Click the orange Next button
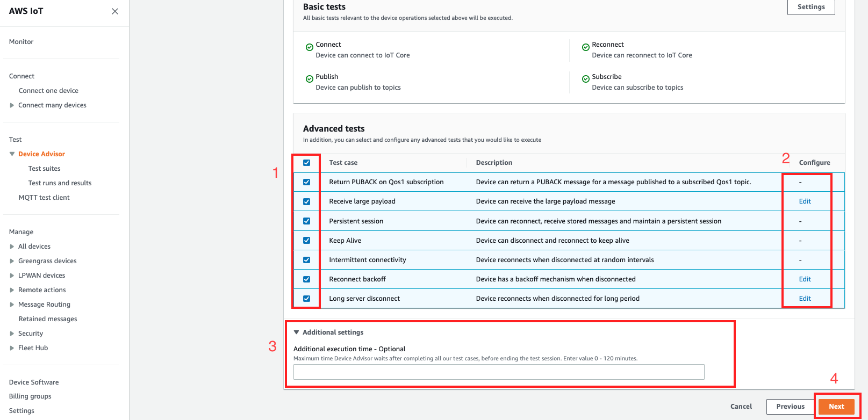The width and height of the screenshot is (868, 420). point(836,407)
